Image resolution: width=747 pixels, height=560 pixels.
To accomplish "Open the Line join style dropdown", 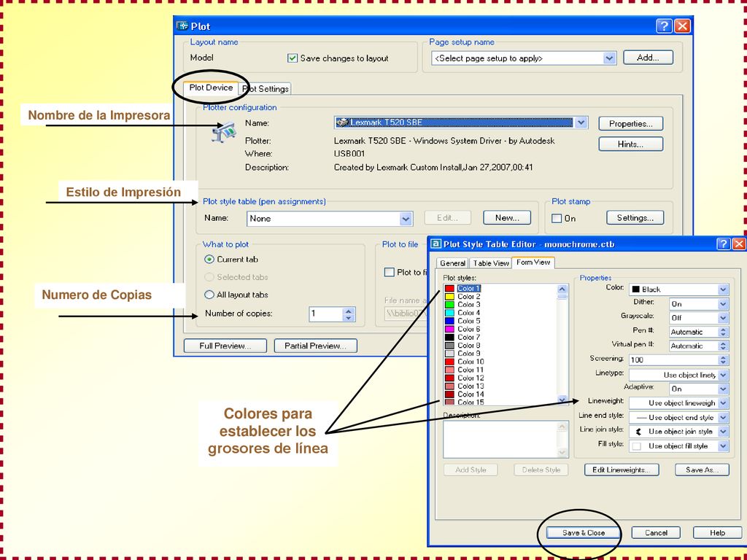I will click(x=723, y=432).
